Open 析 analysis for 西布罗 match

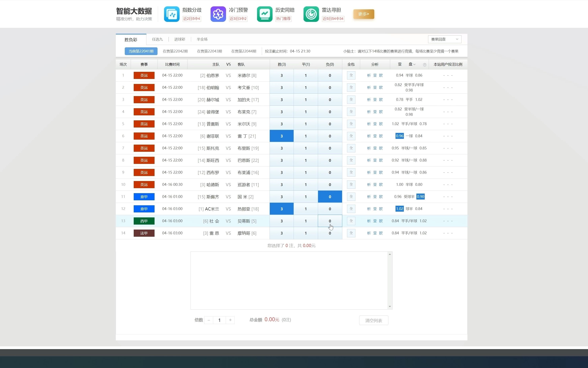[369, 172]
